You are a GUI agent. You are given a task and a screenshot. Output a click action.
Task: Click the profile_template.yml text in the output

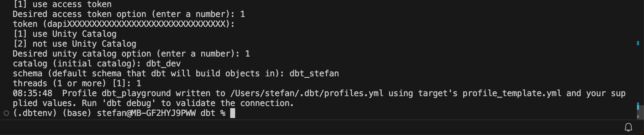coord(512,93)
